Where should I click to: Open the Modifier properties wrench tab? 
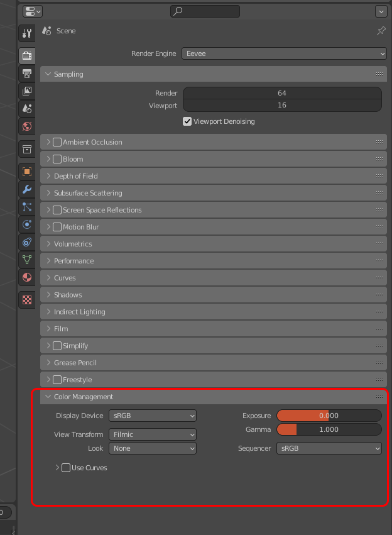[27, 189]
